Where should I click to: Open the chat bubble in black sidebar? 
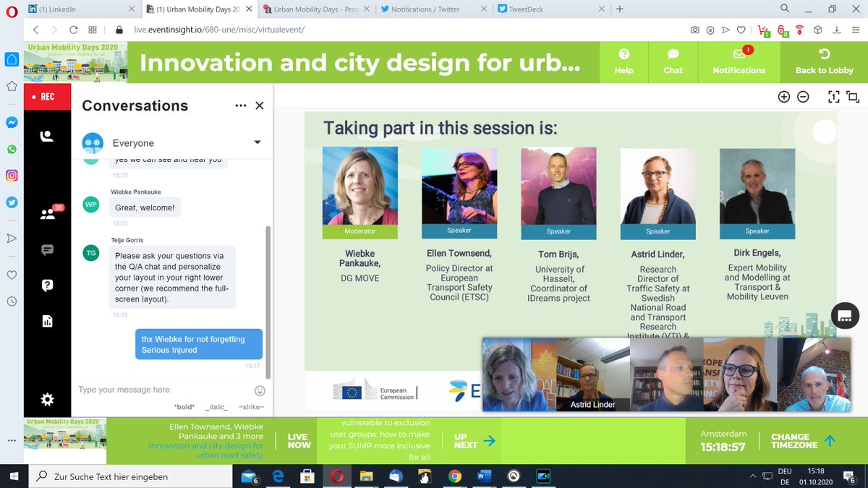point(47,250)
